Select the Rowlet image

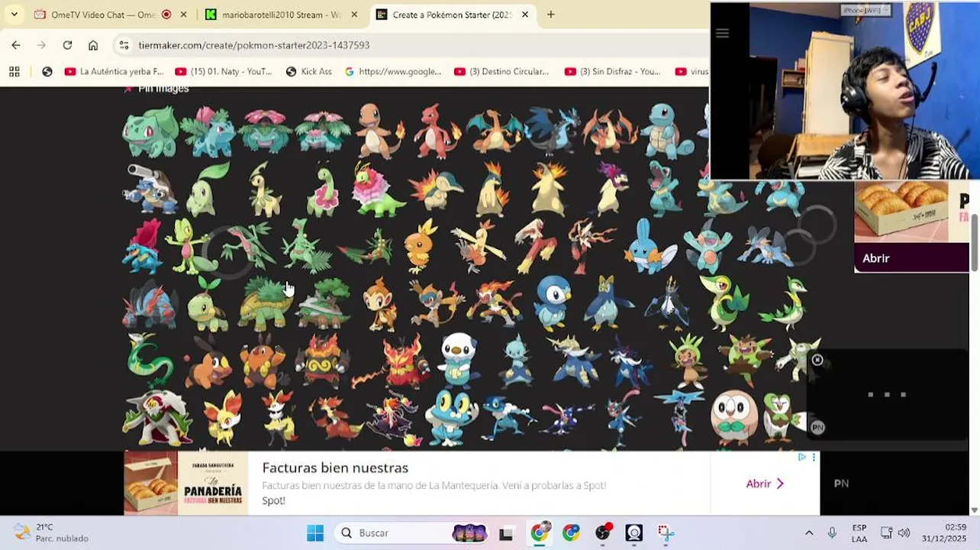click(733, 418)
